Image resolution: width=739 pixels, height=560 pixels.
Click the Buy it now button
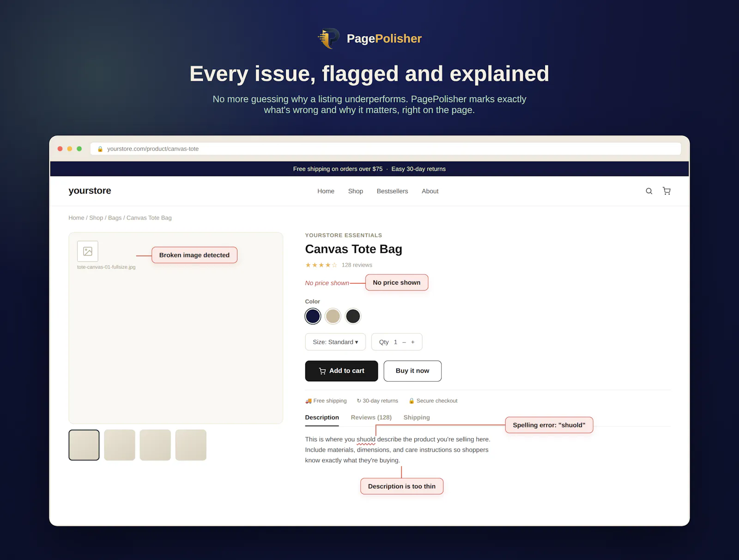click(x=412, y=371)
